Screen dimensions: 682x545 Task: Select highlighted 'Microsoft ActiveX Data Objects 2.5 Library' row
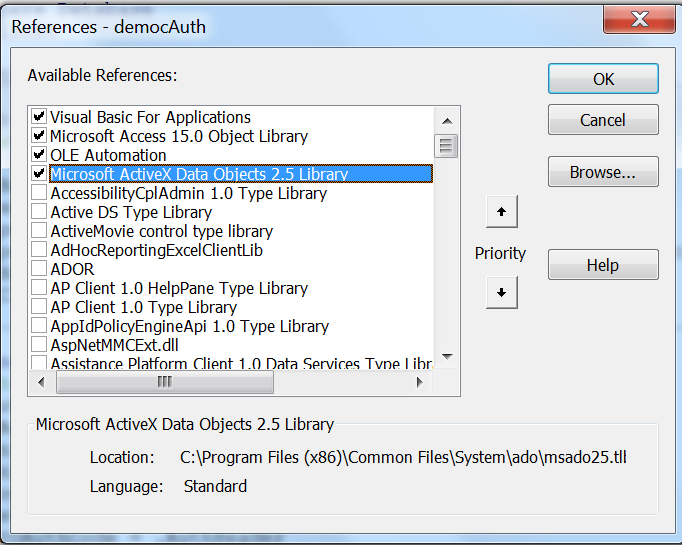coord(241,174)
